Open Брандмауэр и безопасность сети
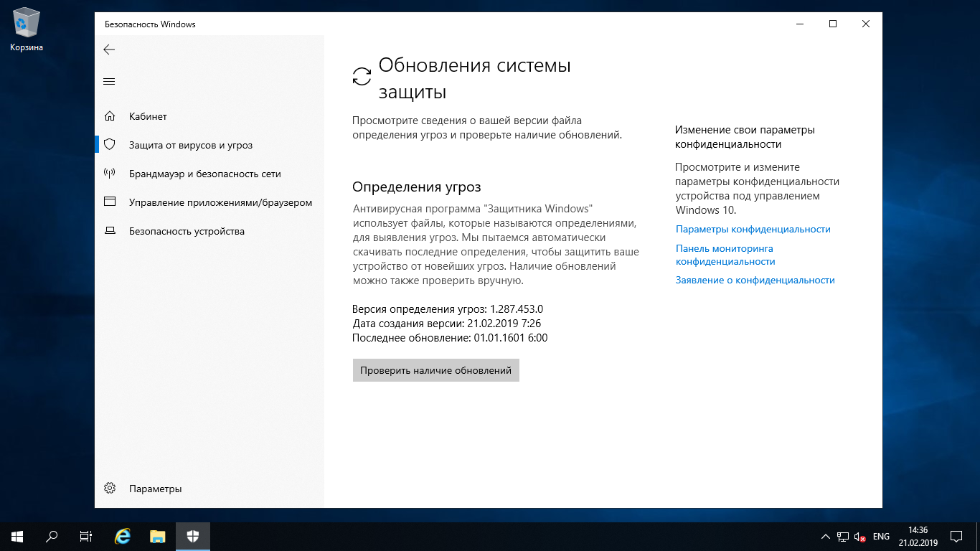 pos(209,174)
